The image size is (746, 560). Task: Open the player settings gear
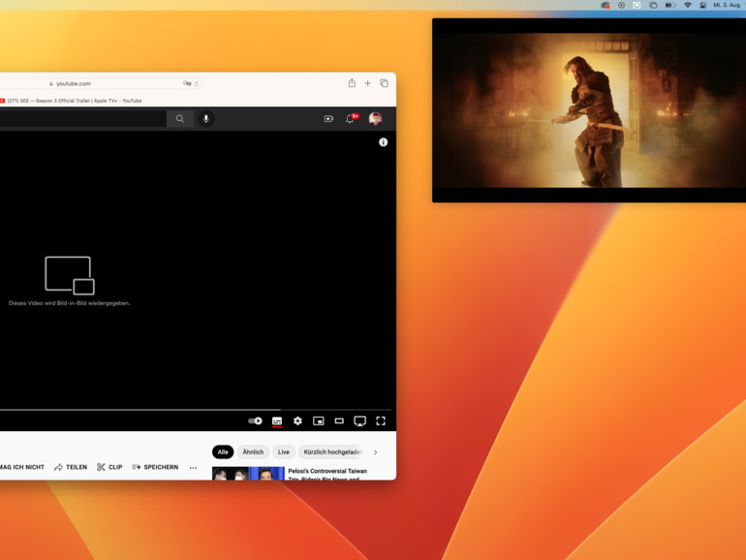coord(297,420)
